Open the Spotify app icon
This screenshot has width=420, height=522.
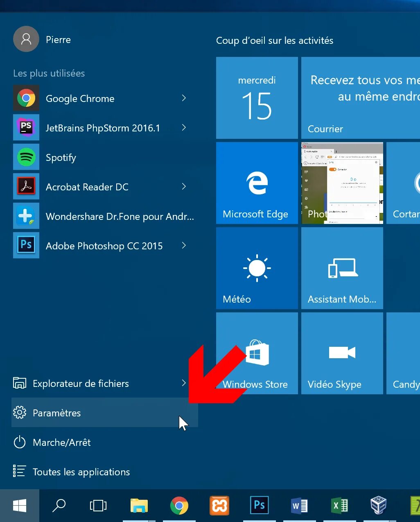coord(26,157)
